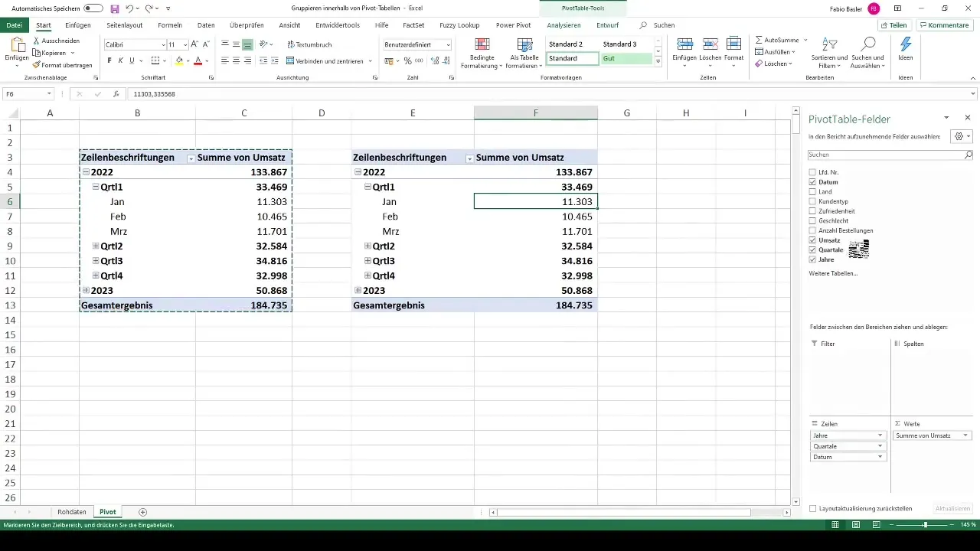Click the font color A swatch
The image size is (980, 551).
[x=198, y=60]
